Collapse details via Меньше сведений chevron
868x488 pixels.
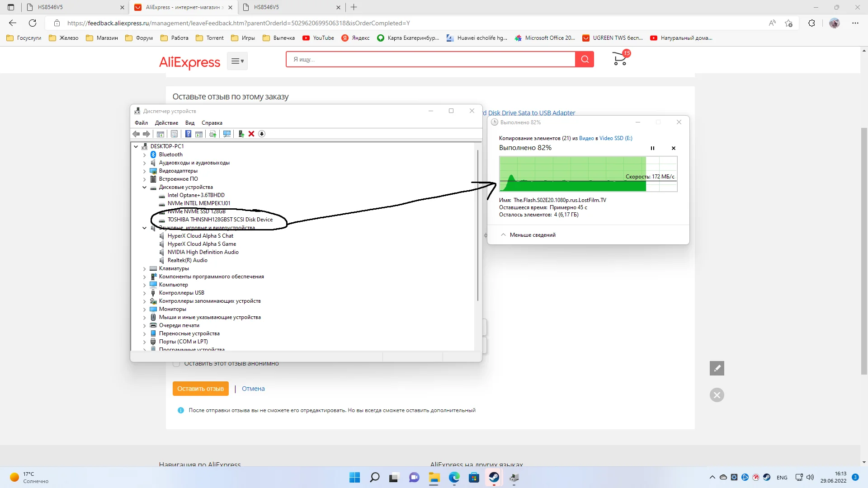(x=503, y=235)
